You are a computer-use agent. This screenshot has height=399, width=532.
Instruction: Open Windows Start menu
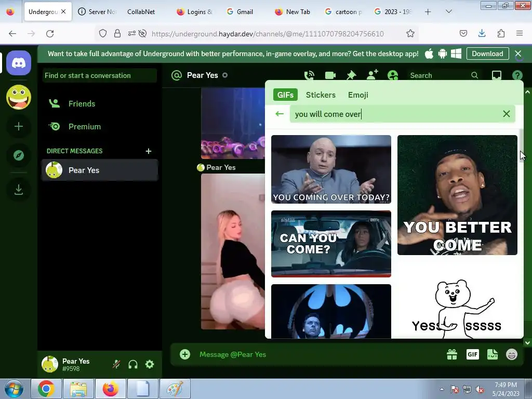14,389
